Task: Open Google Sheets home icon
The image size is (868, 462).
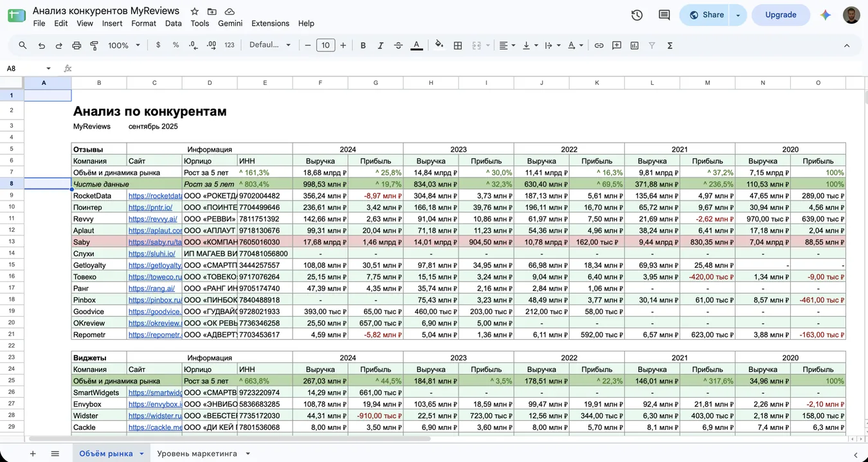Action: [x=16, y=15]
